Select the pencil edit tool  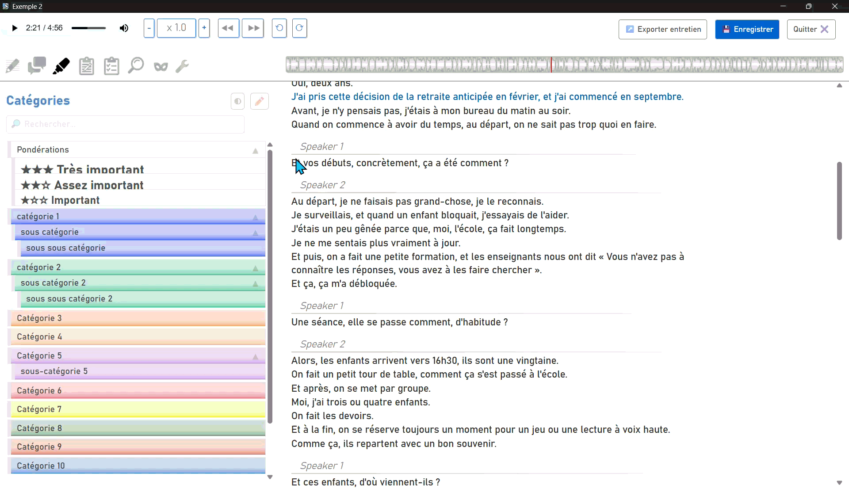[12, 66]
